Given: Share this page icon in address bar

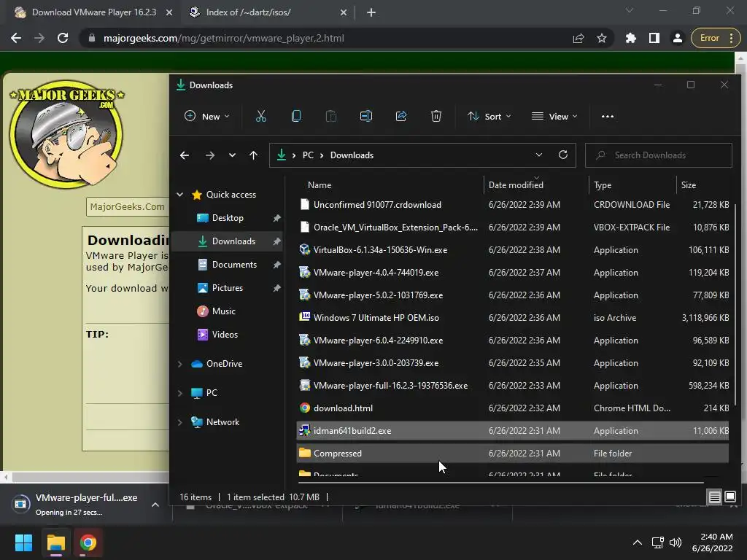Looking at the screenshot, I should [x=578, y=38].
